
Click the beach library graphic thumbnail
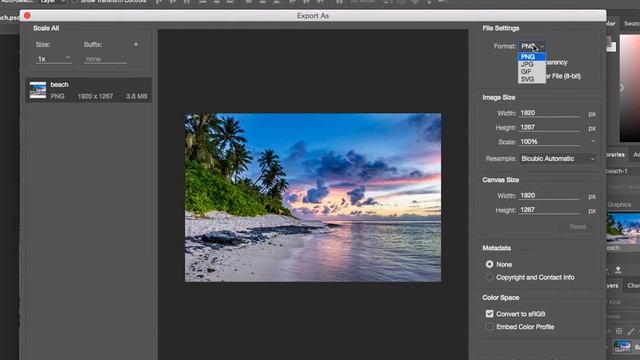pyautogui.click(x=623, y=228)
